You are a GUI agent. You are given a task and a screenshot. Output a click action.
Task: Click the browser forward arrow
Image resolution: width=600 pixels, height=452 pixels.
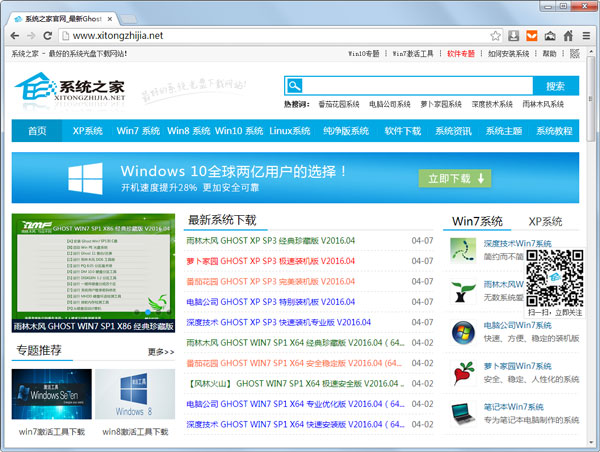click(x=31, y=36)
